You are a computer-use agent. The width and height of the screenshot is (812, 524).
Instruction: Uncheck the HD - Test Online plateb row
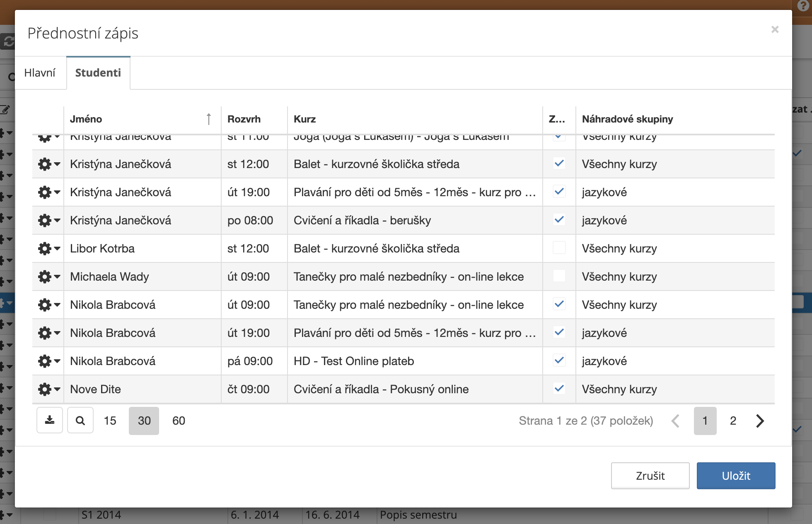(x=559, y=360)
